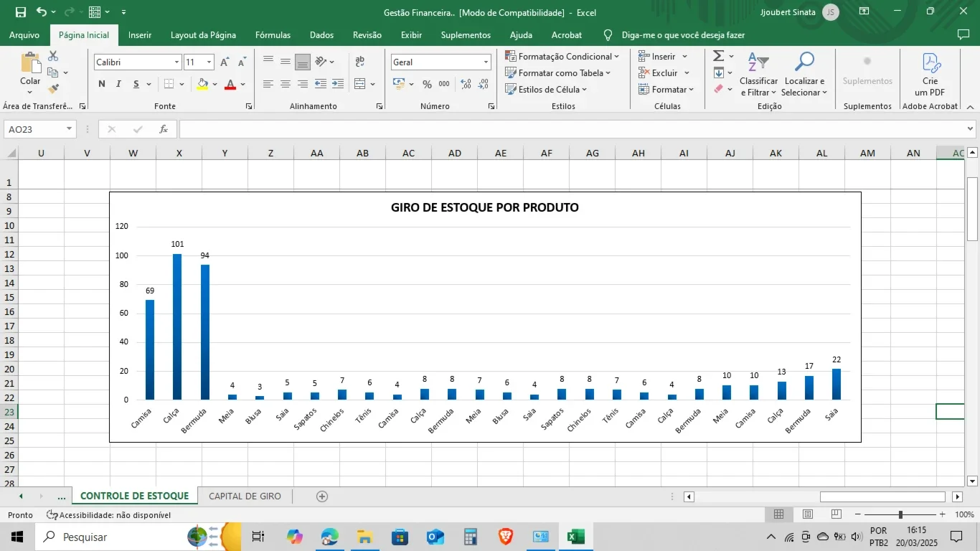Toggle italic formatting

point(118,84)
